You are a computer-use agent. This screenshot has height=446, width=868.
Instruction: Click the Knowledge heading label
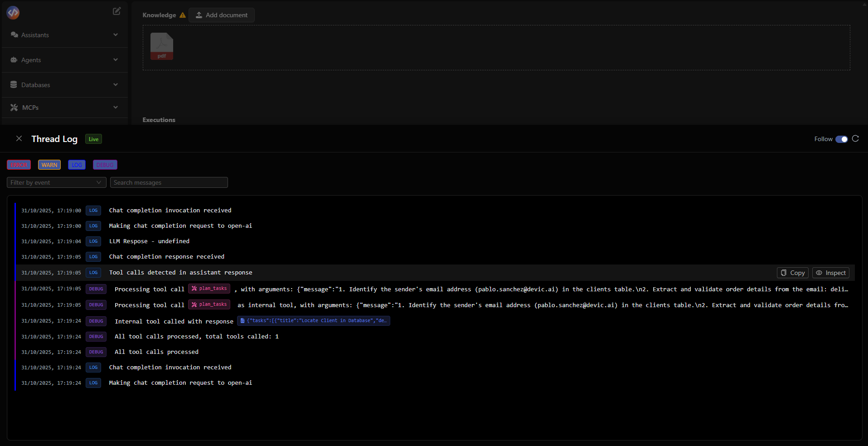pos(159,15)
